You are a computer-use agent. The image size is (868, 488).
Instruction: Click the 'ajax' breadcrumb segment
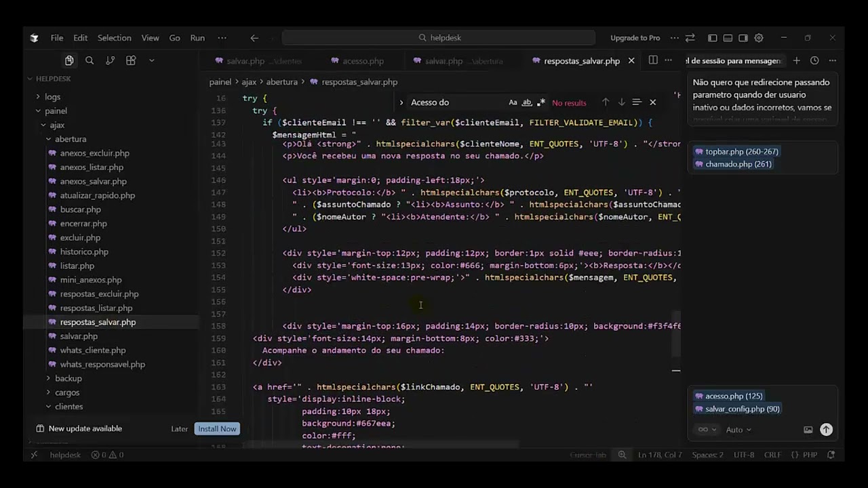249,82
